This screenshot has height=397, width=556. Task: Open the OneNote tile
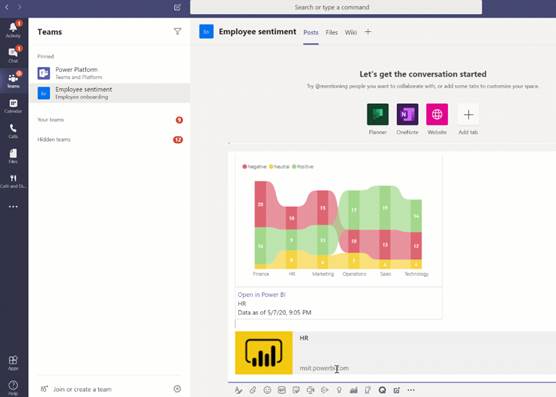click(407, 119)
